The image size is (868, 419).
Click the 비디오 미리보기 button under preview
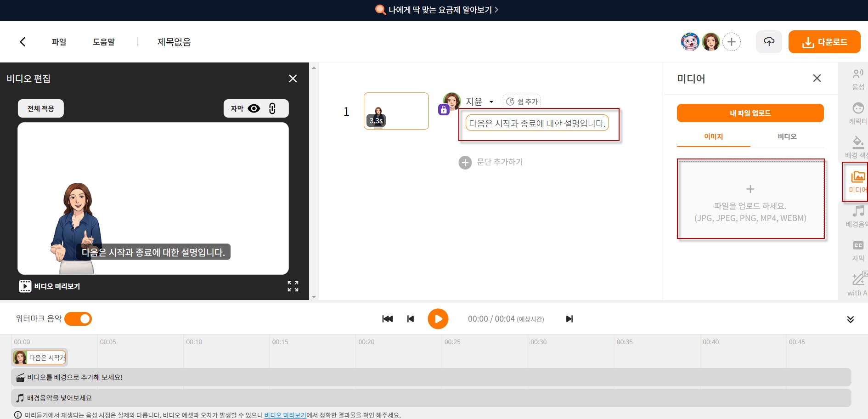click(x=50, y=286)
